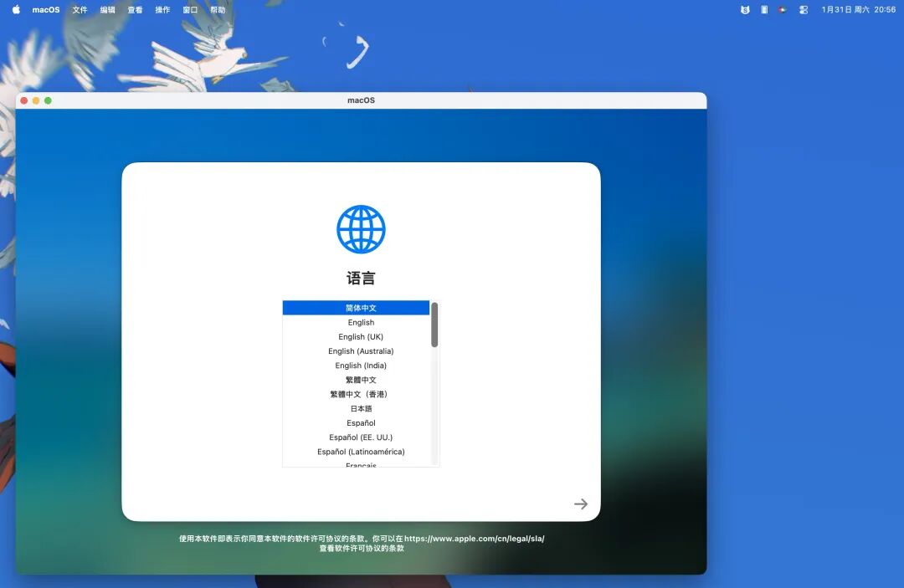Choose English (Australia) from the list
Screen dimensions: 904x588
click(361, 350)
